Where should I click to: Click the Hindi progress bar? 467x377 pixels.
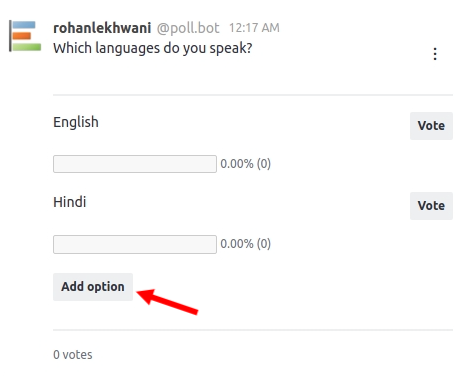click(x=135, y=244)
